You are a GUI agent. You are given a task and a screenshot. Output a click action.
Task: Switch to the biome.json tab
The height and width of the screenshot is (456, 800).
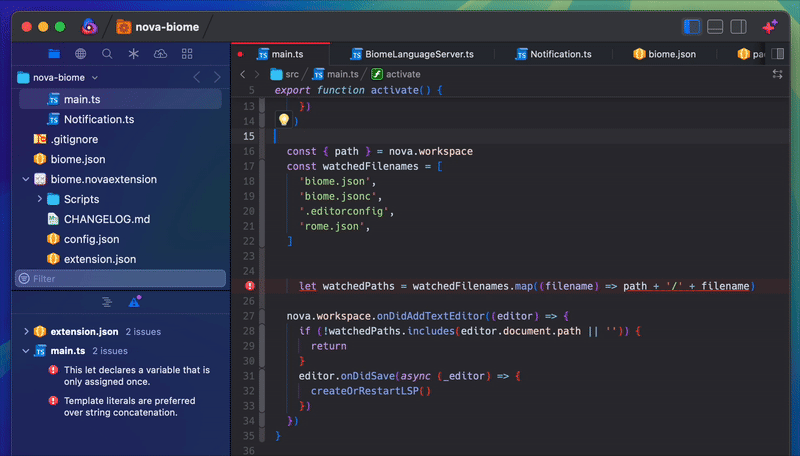coord(664,54)
